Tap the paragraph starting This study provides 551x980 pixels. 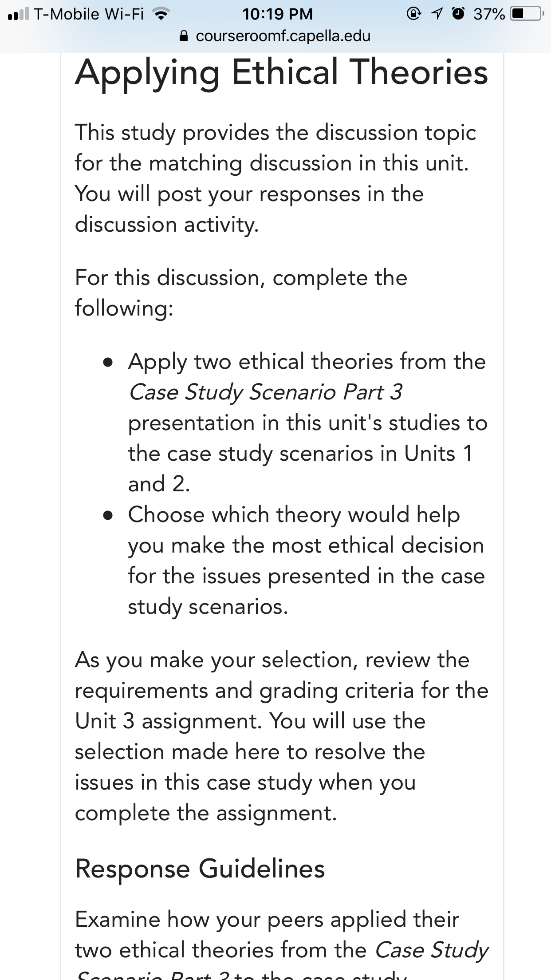click(x=275, y=178)
